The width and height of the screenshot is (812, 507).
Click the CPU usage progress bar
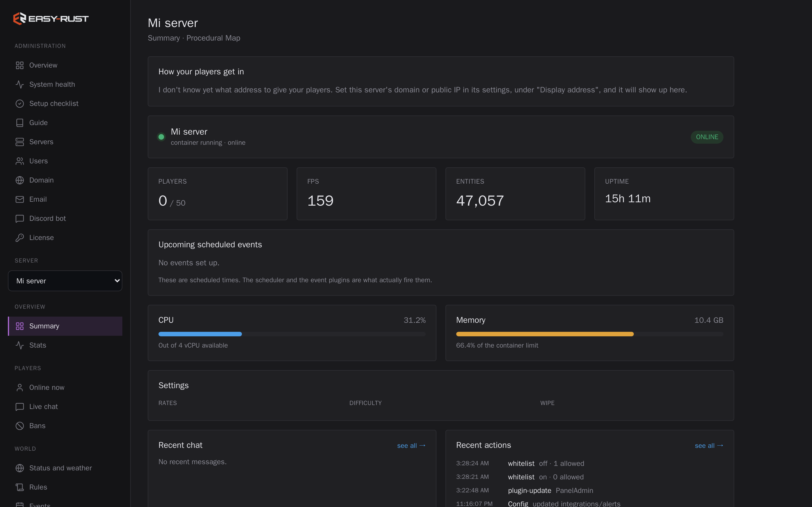pos(292,334)
